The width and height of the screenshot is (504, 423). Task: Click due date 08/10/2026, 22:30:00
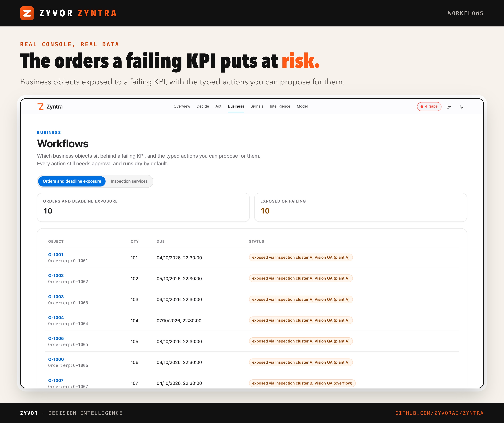point(179,341)
